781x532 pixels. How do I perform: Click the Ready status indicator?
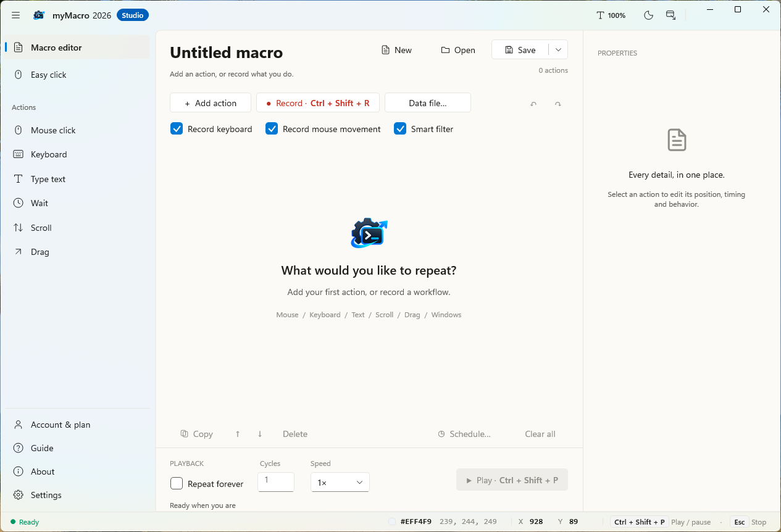[25, 522]
